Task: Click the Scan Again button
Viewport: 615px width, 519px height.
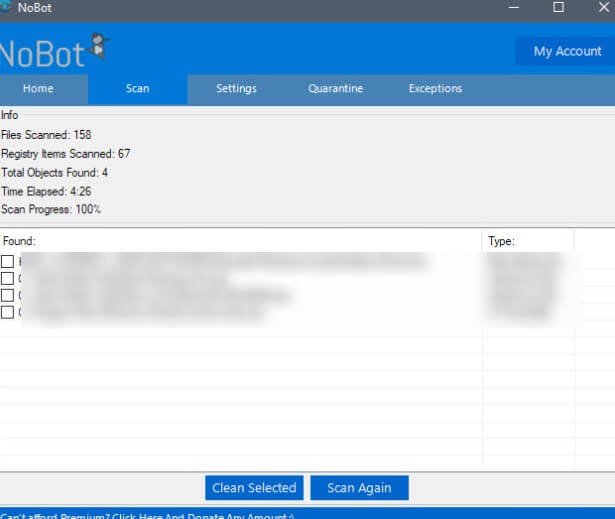Action: 359,488
